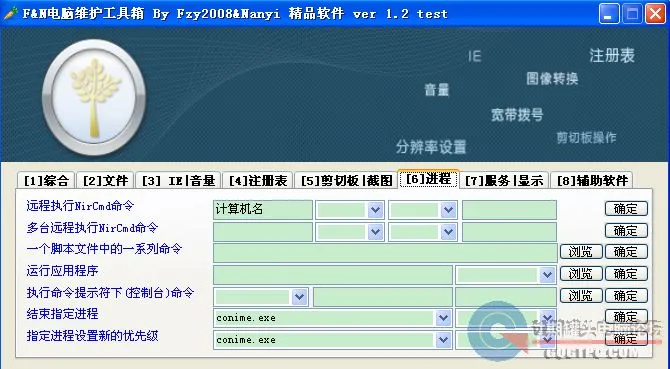Viewport: 670px width, 369px height.
Task: Switch to the [7]服务|显示 tab
Action: click(504, 181)
